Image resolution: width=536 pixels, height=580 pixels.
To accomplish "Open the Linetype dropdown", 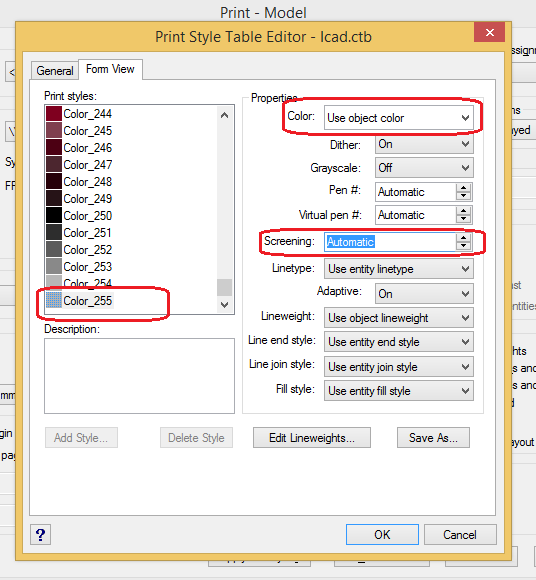I will (398, 269).
